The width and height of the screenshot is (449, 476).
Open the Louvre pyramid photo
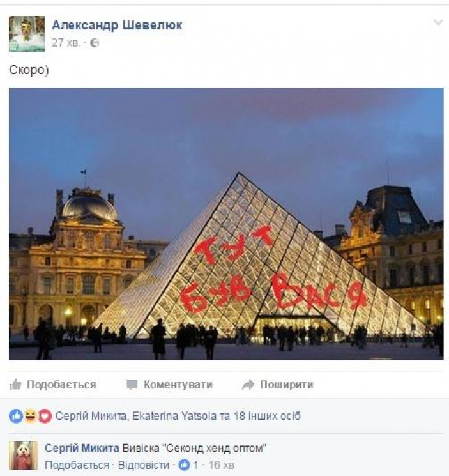point(226,224)
